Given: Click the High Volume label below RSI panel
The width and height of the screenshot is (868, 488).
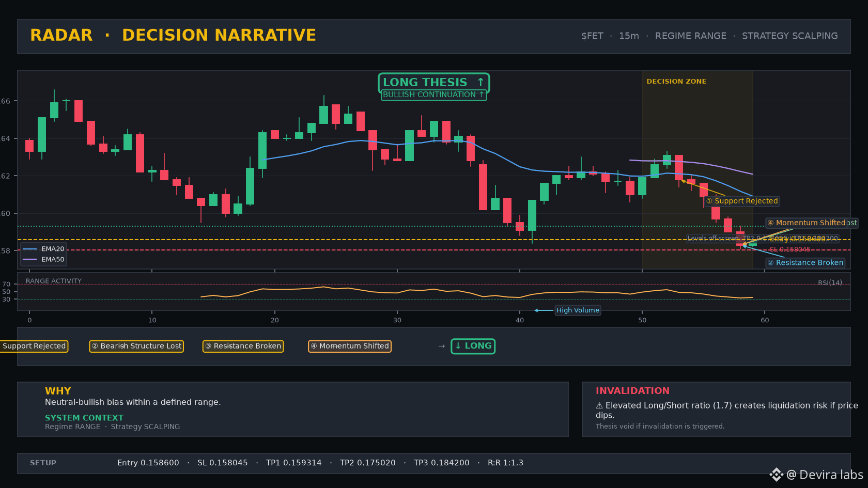Looking at the screenshot, I should pos(578,310).
